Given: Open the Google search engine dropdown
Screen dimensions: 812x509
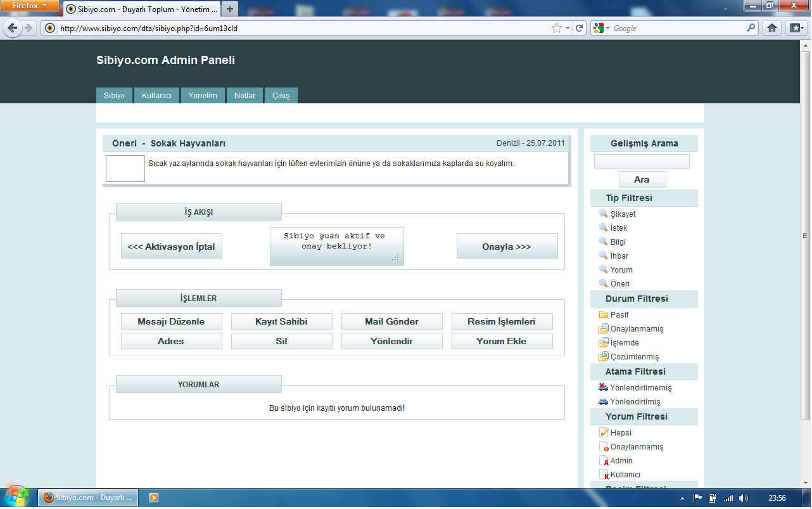Looking at the screenshot, I should tap(601, 28).
